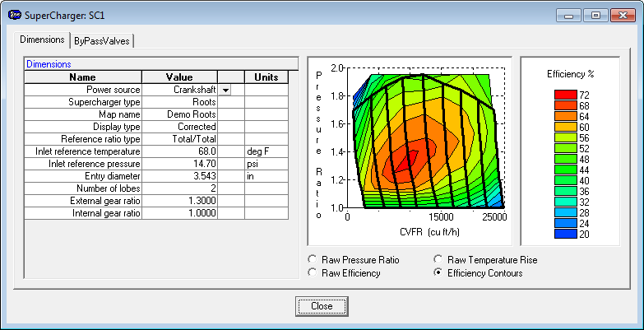Click the Name column header
This screenshot has width=644, height=330.
point(83,77)
